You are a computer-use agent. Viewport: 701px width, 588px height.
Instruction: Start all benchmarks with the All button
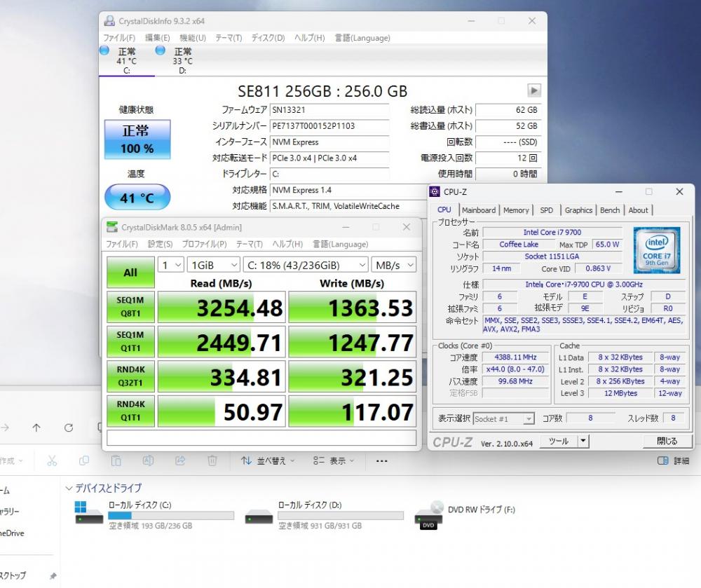pyautogui.click(x=130, y=272)
